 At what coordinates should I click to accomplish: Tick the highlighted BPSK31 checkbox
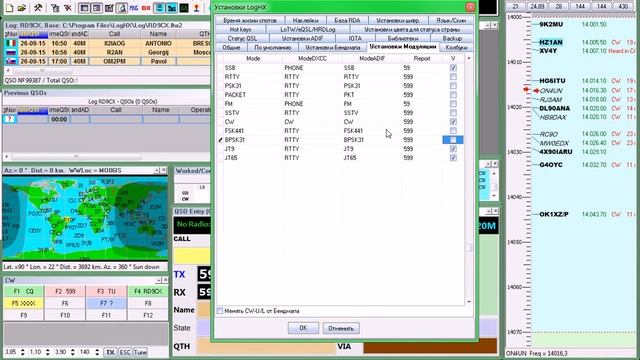pyautogui.click(x=453, y=140)
